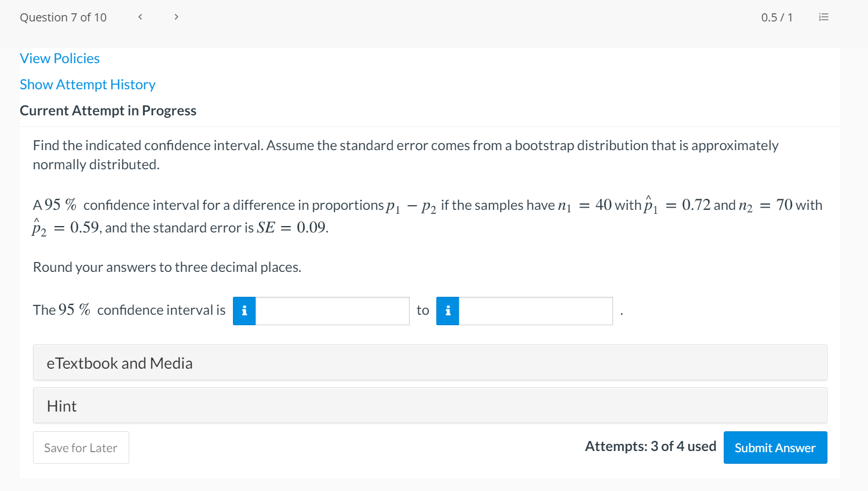Open the question list icon

click(x=823, y=17)
